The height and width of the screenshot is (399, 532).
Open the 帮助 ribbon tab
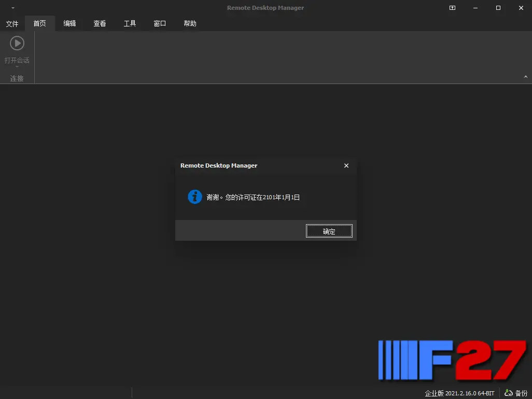coord(190,23)
